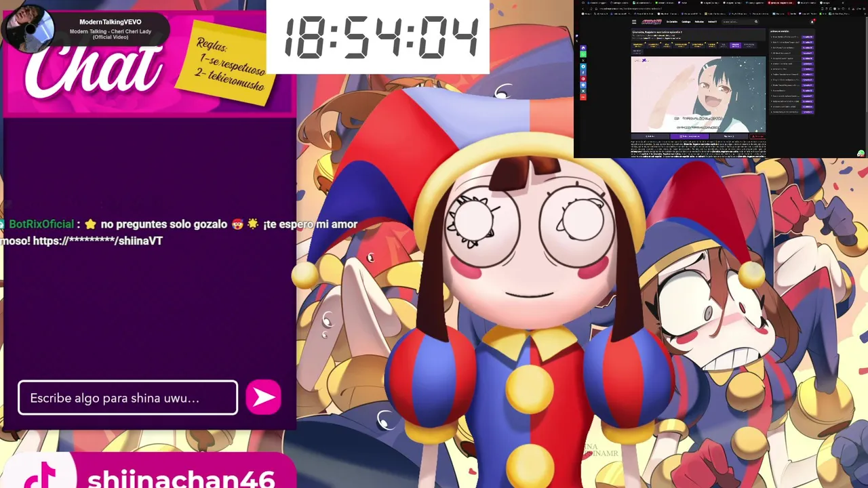Open the hamburger menu in the anime site
Image resolution: width=868 pixels, height=488 pixels.
(x=634, y=22)
